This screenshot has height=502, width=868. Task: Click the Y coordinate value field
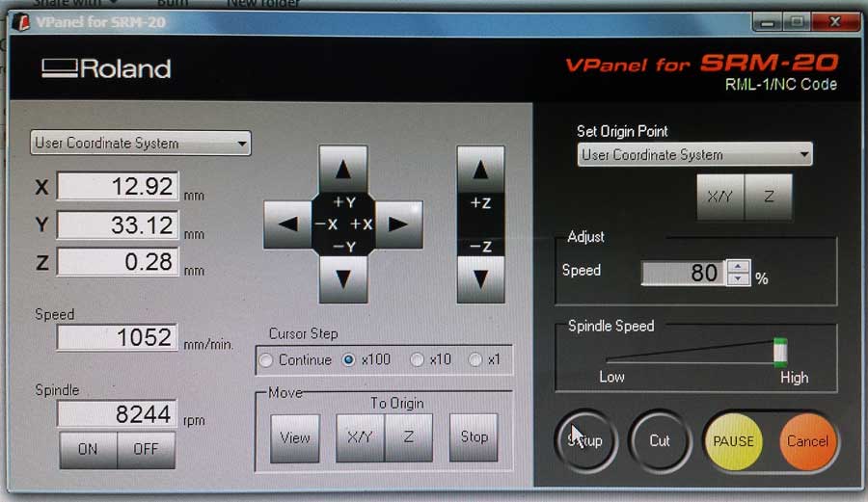pos(118,225)
